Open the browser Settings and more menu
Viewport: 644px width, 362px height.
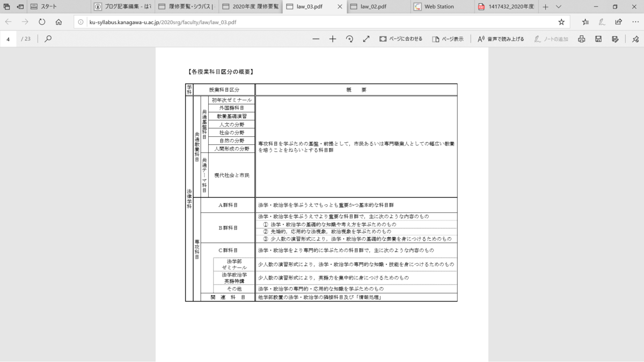pos(635,22)
